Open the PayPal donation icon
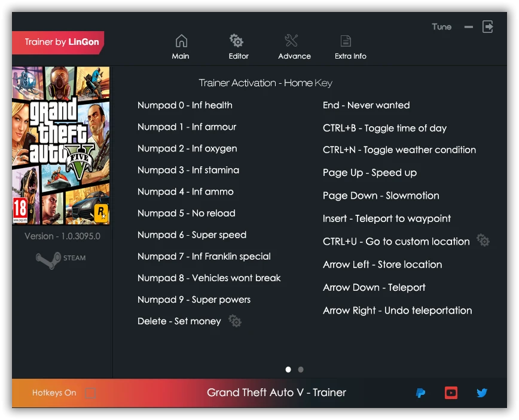 [x=420, y=393]
